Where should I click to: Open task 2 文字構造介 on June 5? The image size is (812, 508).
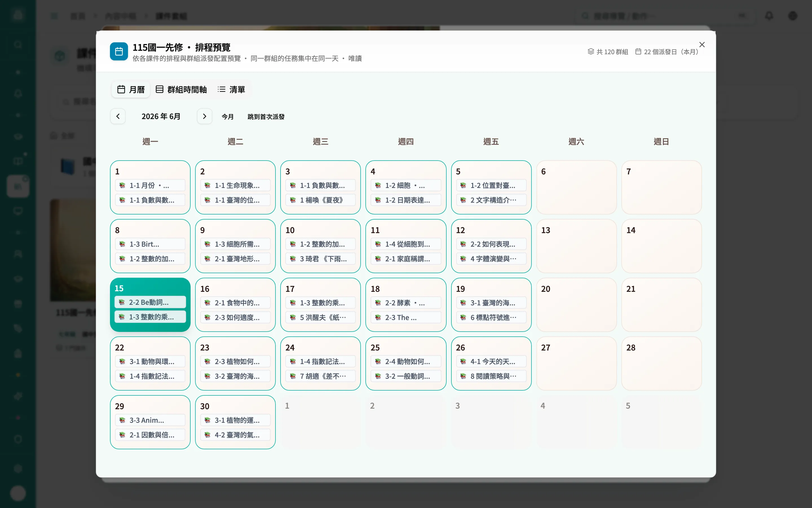491,200
